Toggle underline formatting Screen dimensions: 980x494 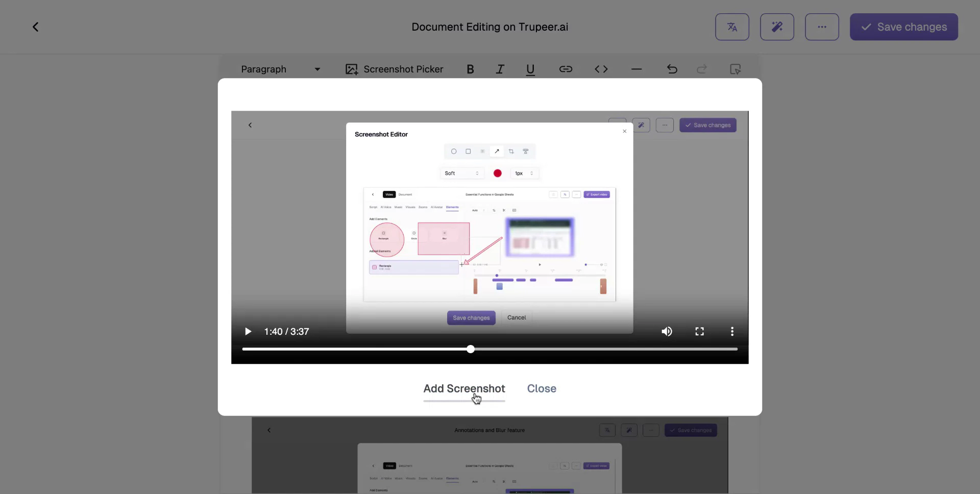530,69
